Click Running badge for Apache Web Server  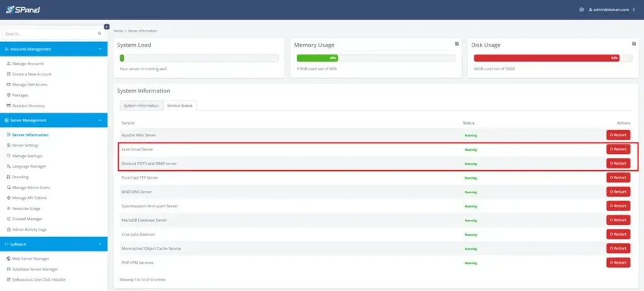pyautogui.click(x=470, y=136)
